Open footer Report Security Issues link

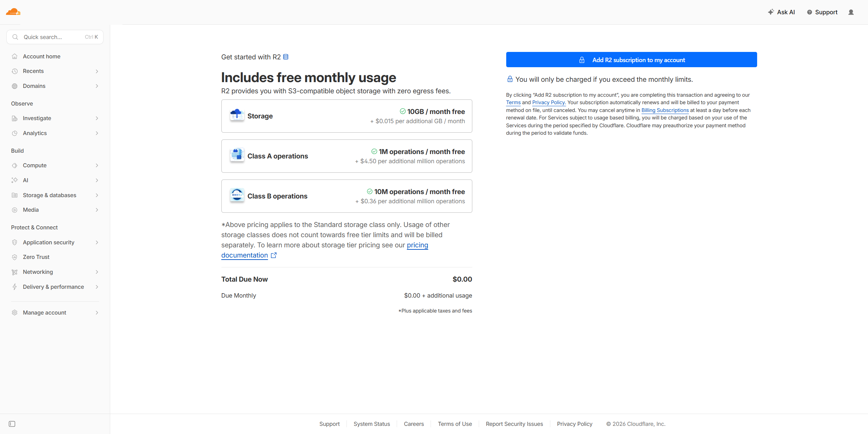click(514, 424)
